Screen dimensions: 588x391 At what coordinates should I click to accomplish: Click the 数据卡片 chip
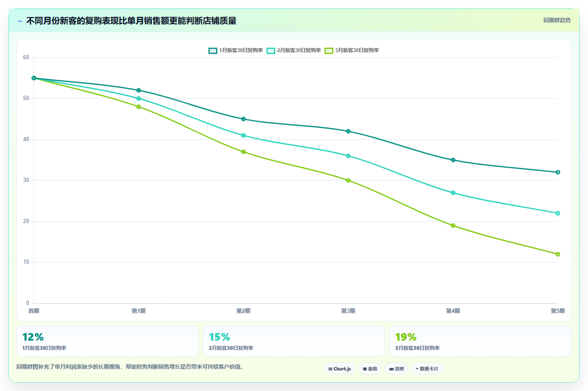pyautogui.click(x=427, y=369)
